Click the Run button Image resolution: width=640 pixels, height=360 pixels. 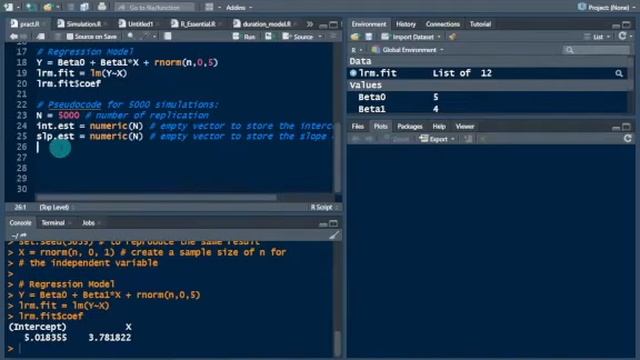point(244,37)
